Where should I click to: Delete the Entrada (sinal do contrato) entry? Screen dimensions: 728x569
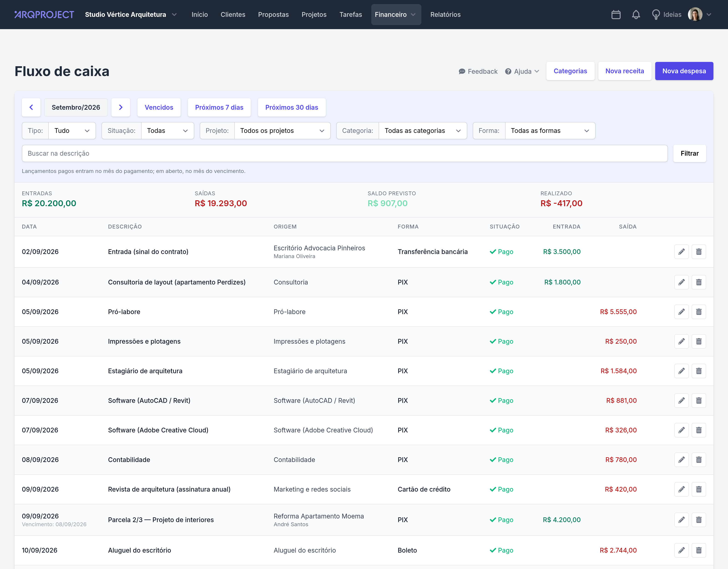[x=699, y=252]
